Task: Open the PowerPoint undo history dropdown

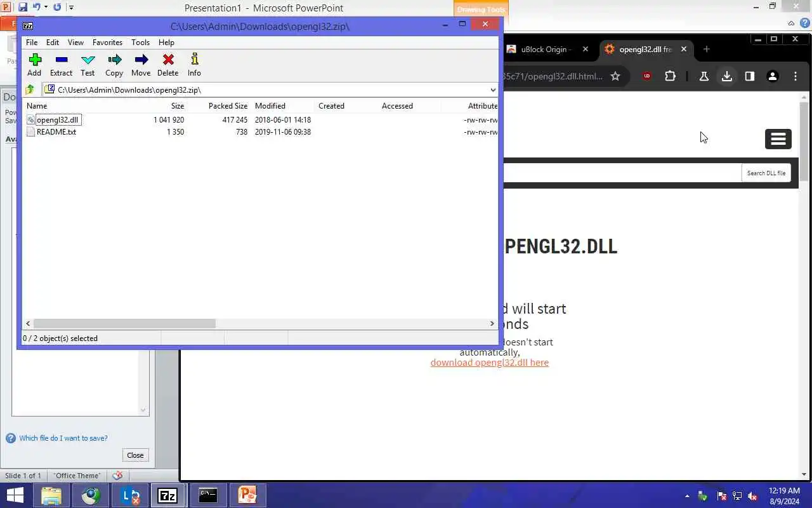Action: coord(46,8)
